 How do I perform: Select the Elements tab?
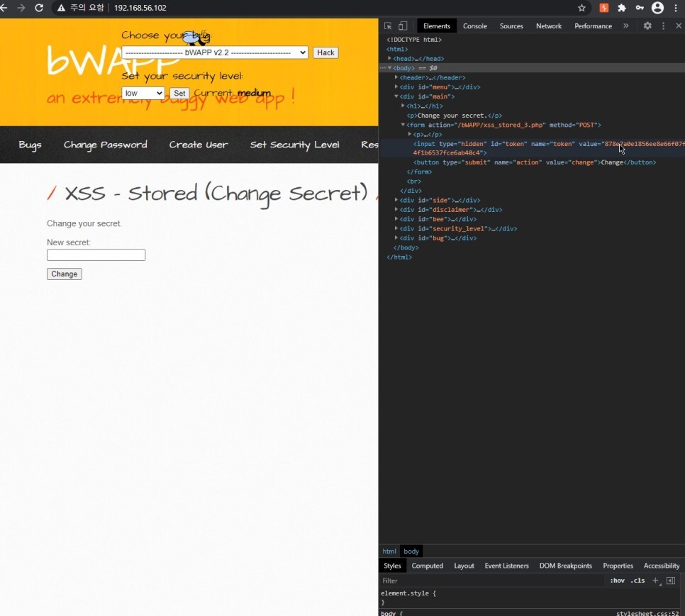(436, 26)
